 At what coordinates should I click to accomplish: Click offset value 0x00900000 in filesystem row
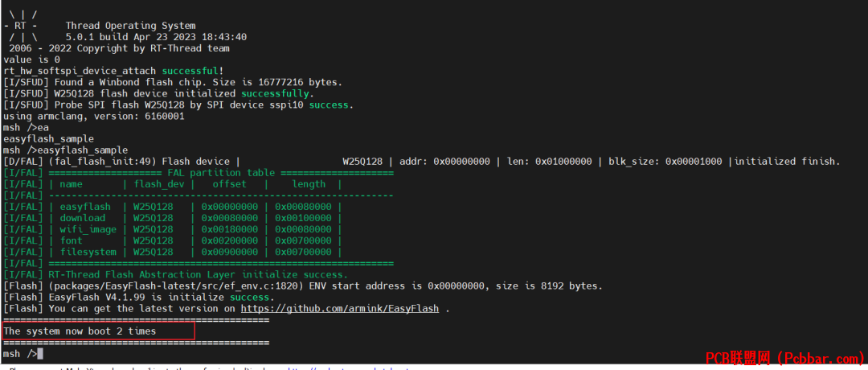click(230, 252)
